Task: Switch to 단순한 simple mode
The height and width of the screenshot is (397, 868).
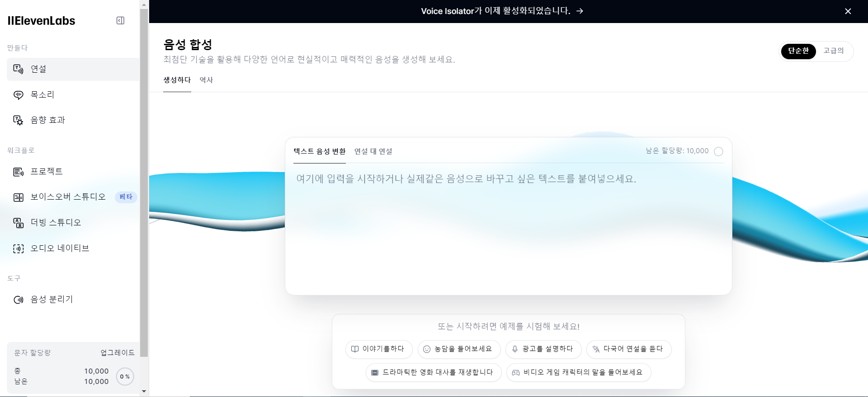Action: [798, 51]
